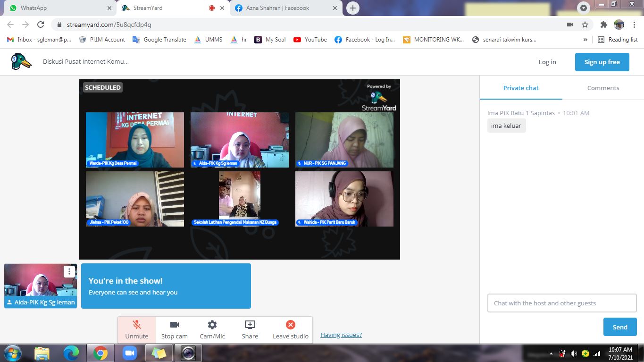Share your screen
The width and height of the screenshot is (644, 362).
[x=250, y=329]
